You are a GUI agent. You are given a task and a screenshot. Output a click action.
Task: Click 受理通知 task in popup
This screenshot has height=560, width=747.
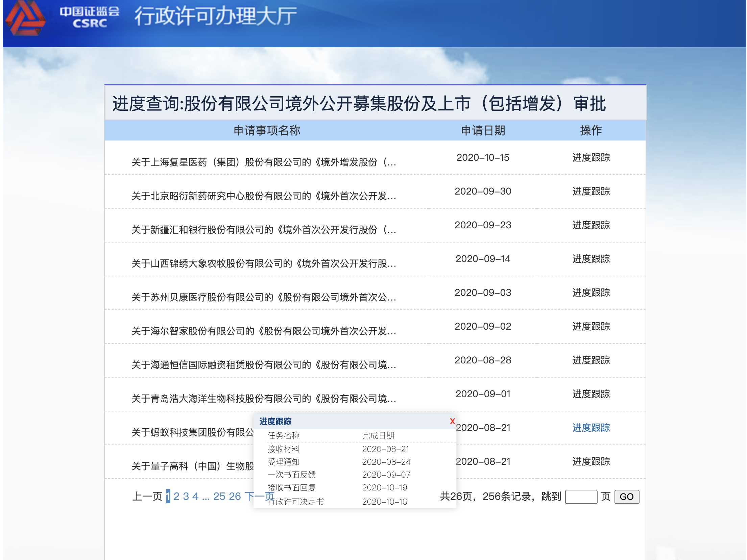click(283, 462)
